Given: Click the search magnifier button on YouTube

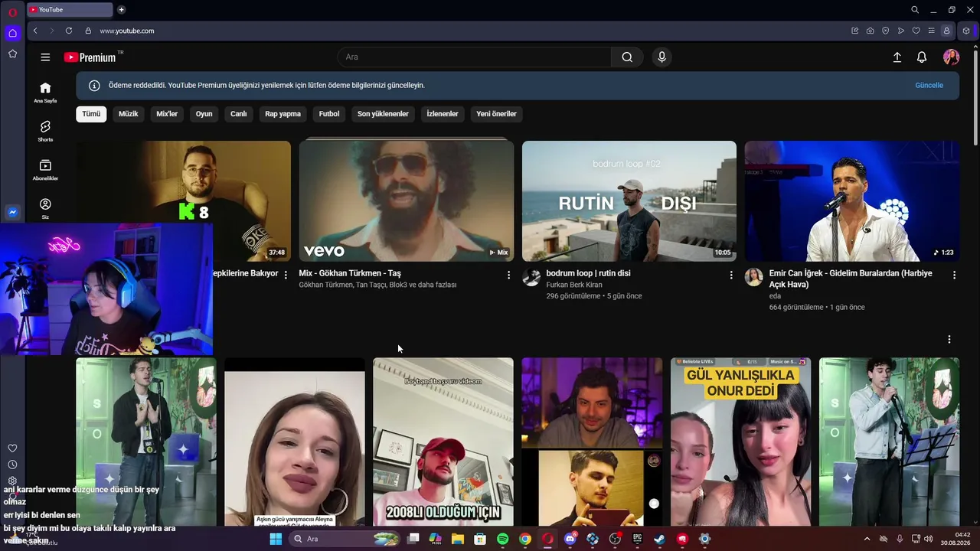Looking at the screenshot, I should 627,57.
